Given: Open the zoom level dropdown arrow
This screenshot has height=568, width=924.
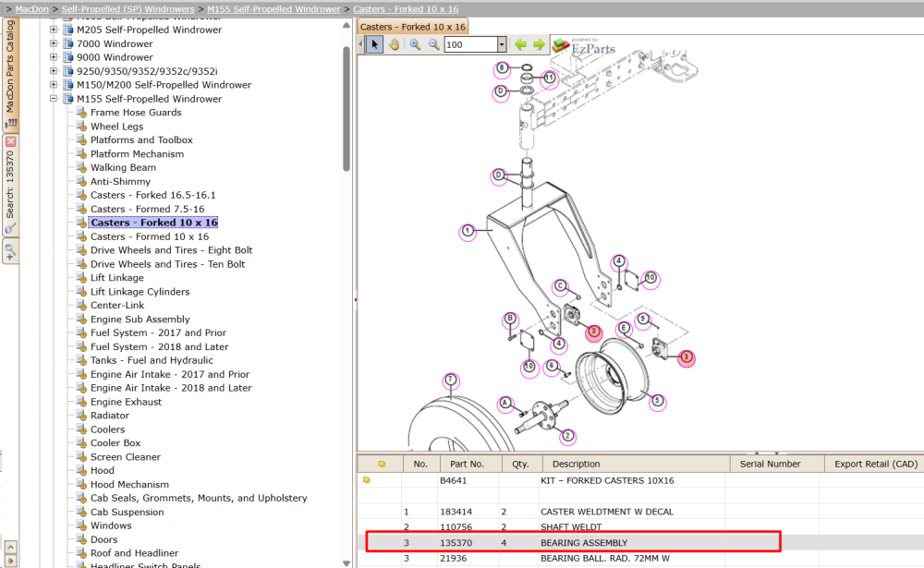Looking at the screenshot, I should (x=502, y=44).
